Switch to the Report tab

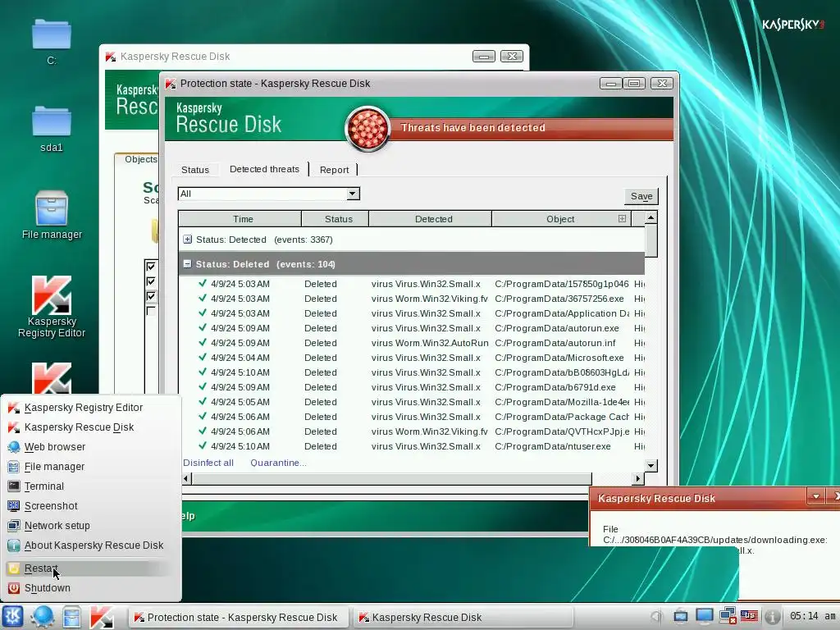click(x=335, y=170)
